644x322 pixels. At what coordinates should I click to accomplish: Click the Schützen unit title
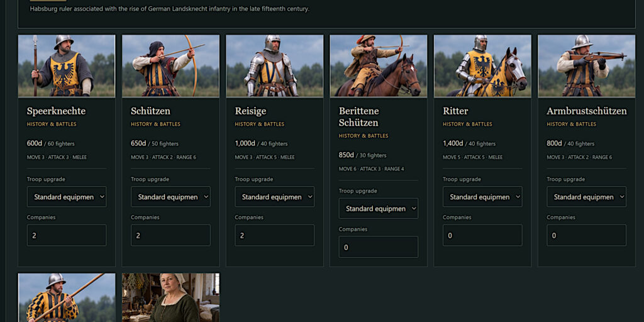pos(151,111)
